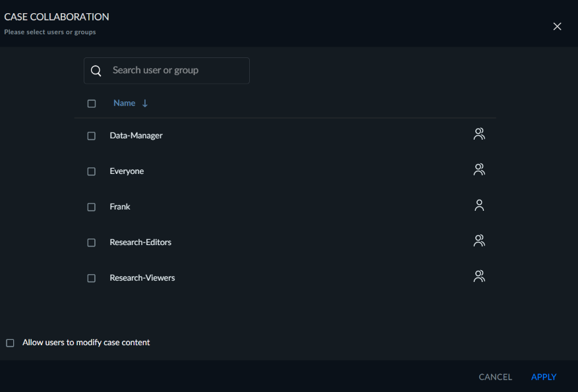The width and height of the screenshot is (578, 392).
Task: Check the select-all checkbox in the header
Action: click(92, 103)
